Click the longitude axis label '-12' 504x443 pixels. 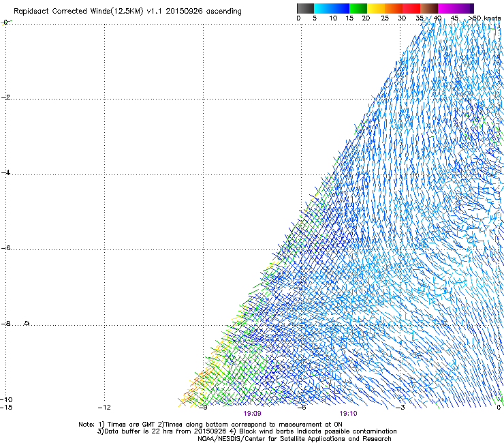point(104,408)
